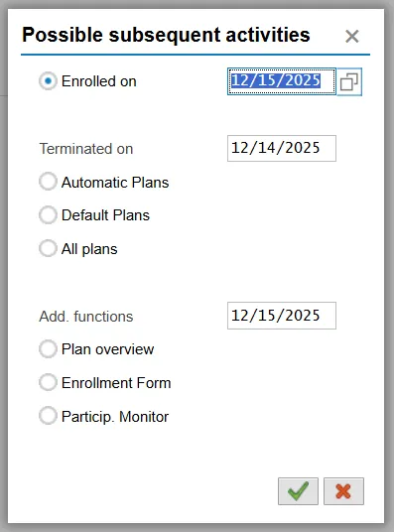Focus the Enrolled on date field

pos(281,81)
